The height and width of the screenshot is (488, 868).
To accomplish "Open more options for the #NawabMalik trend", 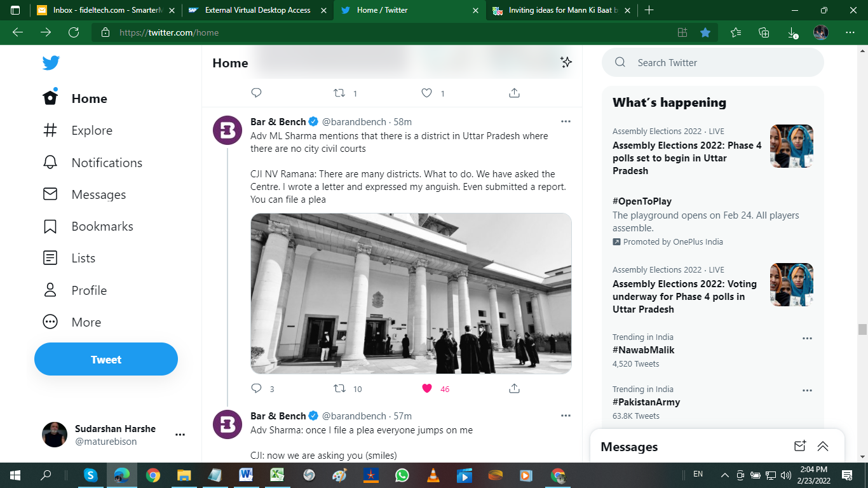I will (x=807, y=339).
